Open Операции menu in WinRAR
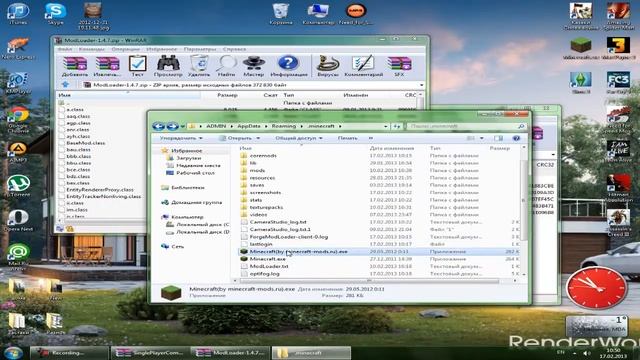The image size is (640, 360). point(125,49)
